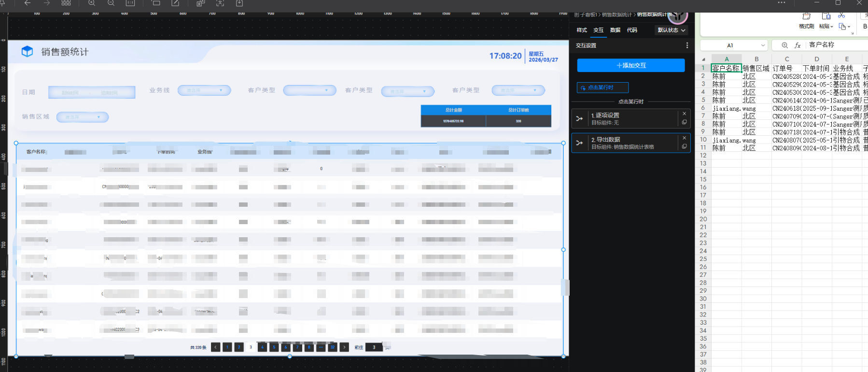The width and height of the screenshot is (868, 372).
Task: Click the scissors cut icon in spreadsheet
Action: (x=841, y=16)
